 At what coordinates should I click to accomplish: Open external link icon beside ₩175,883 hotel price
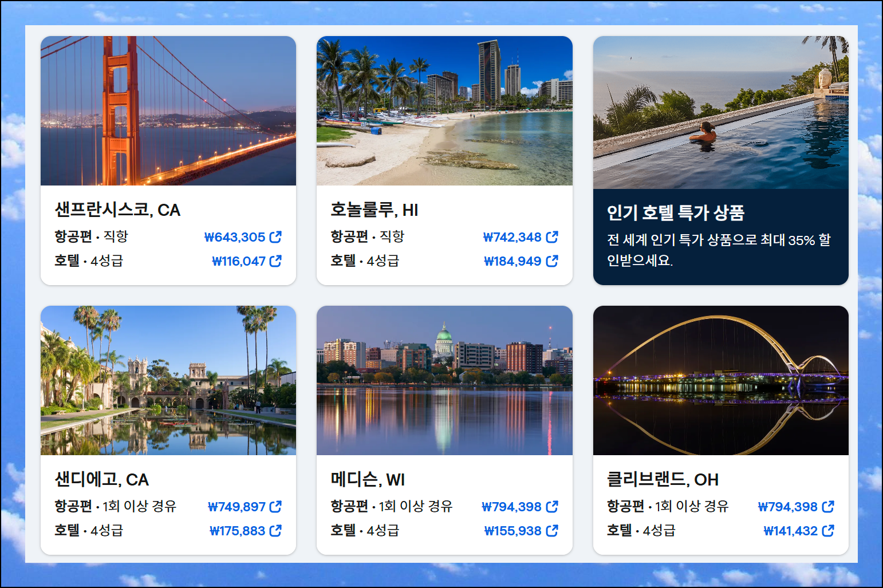pyautogui.click(x=275, y=531)
